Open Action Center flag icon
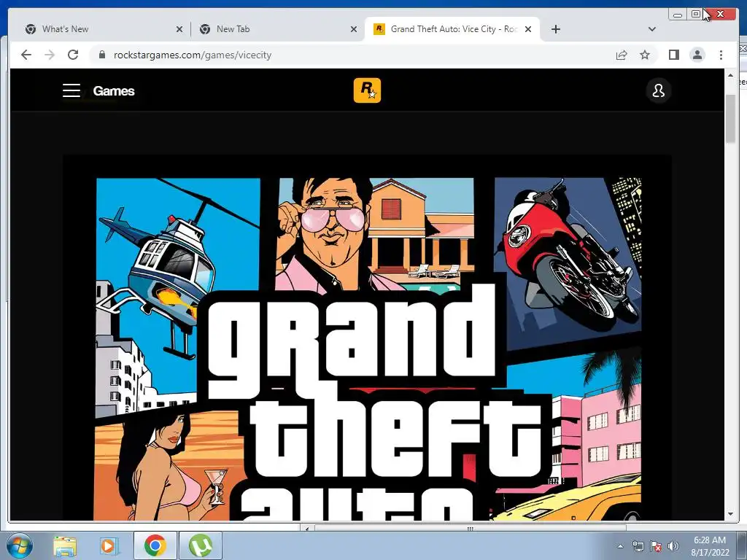 point(656,546)
